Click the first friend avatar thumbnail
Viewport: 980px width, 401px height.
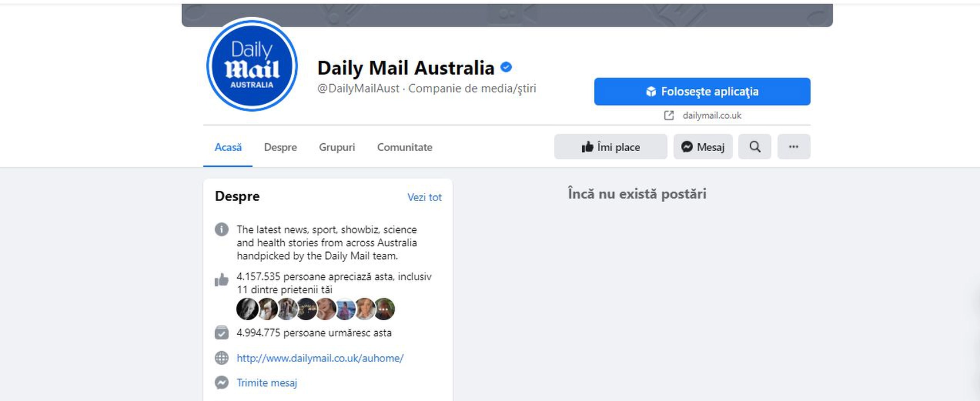click(x=247, y=309)
